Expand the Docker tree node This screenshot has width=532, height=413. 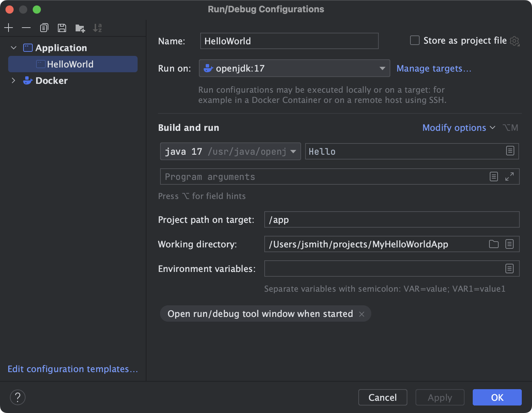13,80
